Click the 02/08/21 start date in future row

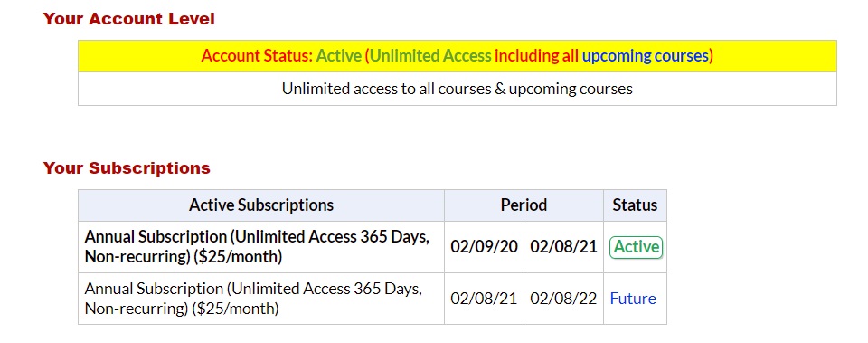pyautogui.click(x=484, y=299)
